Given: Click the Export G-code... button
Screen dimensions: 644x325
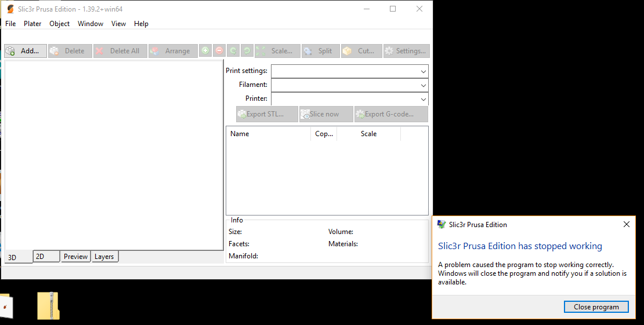Looking at the screenshot, I should pyautogui.click(x=391, y=114).
